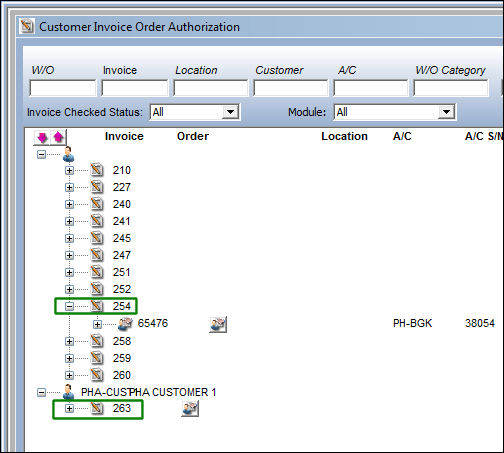Screen dimensions: 504x453
Task: Select the invoice number 258 text
Action: [122, 341]
